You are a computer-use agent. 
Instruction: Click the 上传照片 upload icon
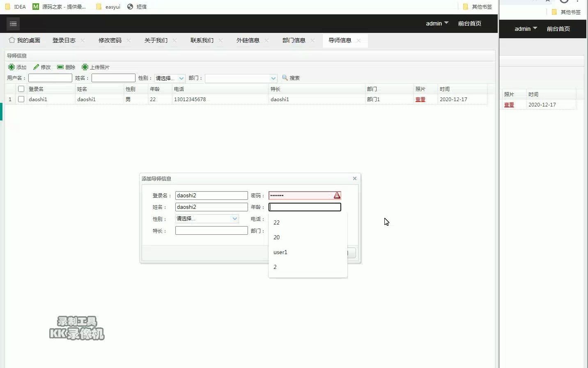point(85,67)
